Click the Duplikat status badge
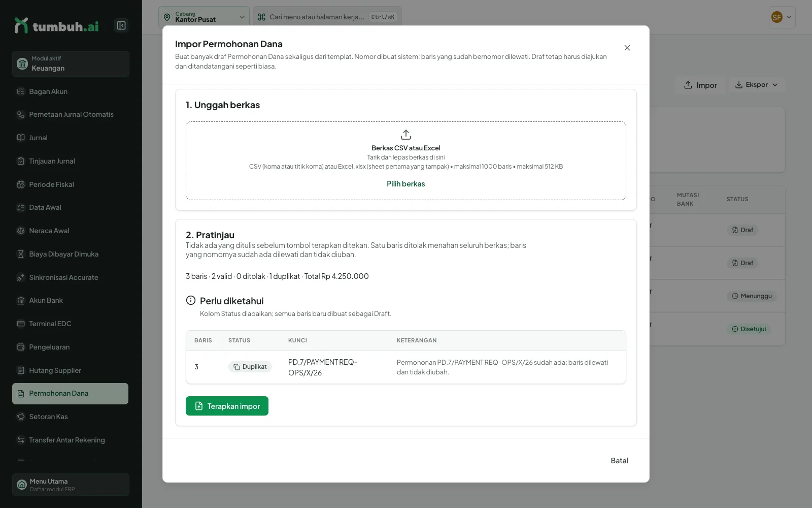 (250, 367)
